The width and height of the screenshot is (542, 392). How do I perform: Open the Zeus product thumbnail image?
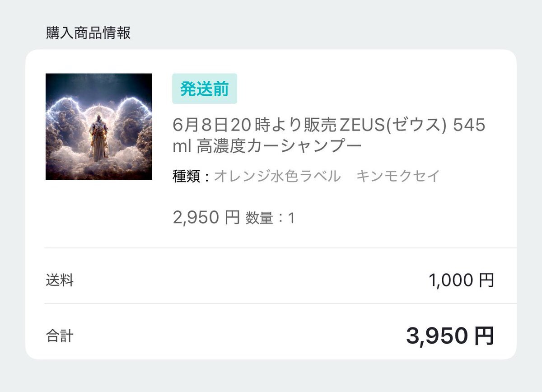click(x=98, y=126)
